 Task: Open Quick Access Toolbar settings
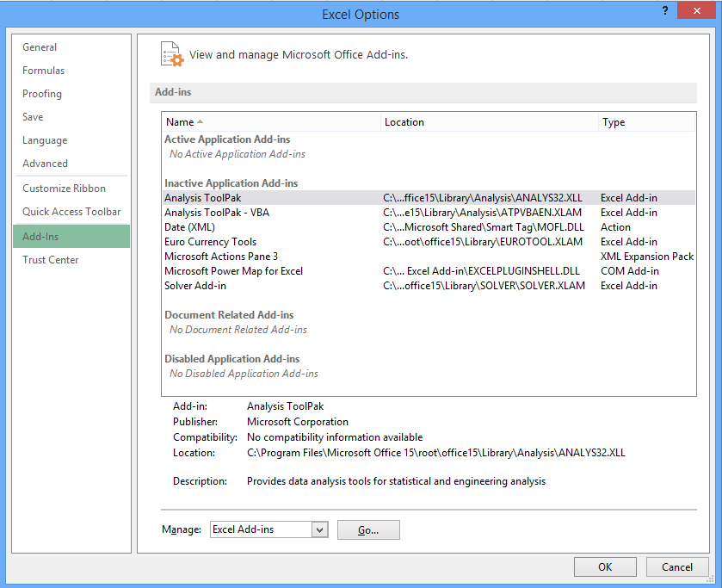coord(71,212)
